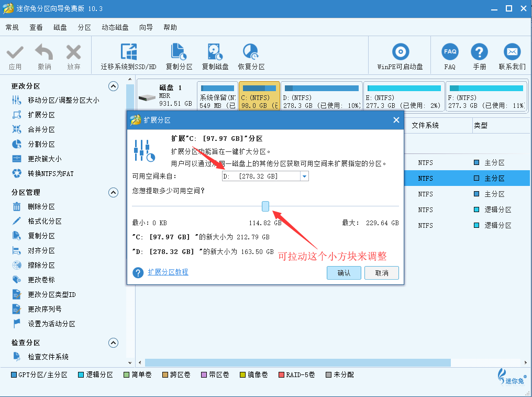Screen dimensions: 532x397
Task: Open the 磁盘 menu
Action: point(60,27)
